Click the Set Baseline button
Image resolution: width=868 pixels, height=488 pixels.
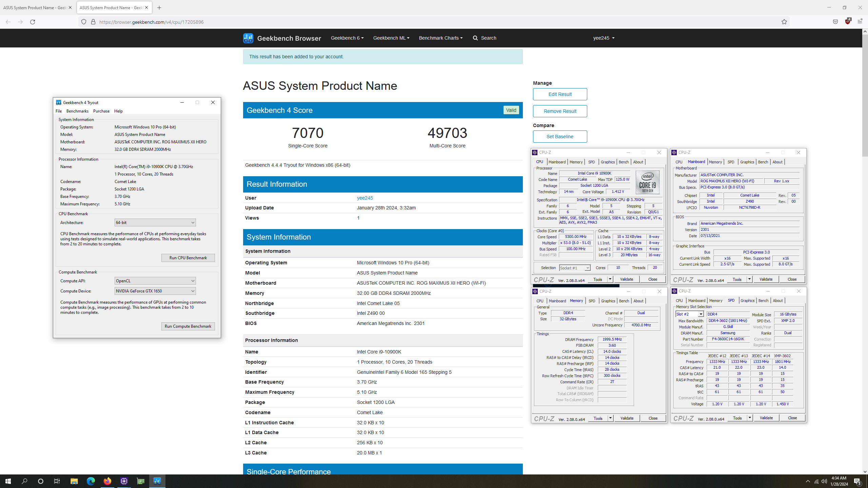pos(560,137)
